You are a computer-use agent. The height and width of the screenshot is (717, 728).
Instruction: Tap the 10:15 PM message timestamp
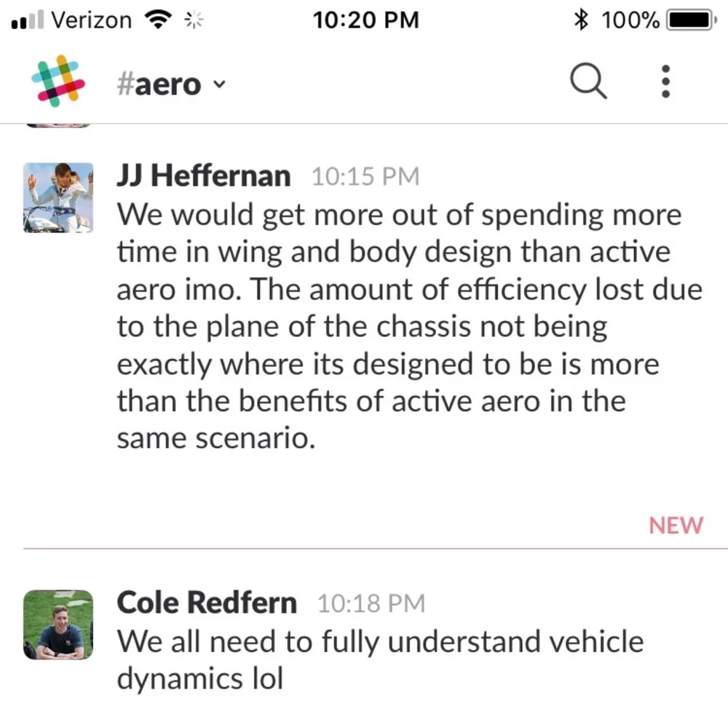365,177
